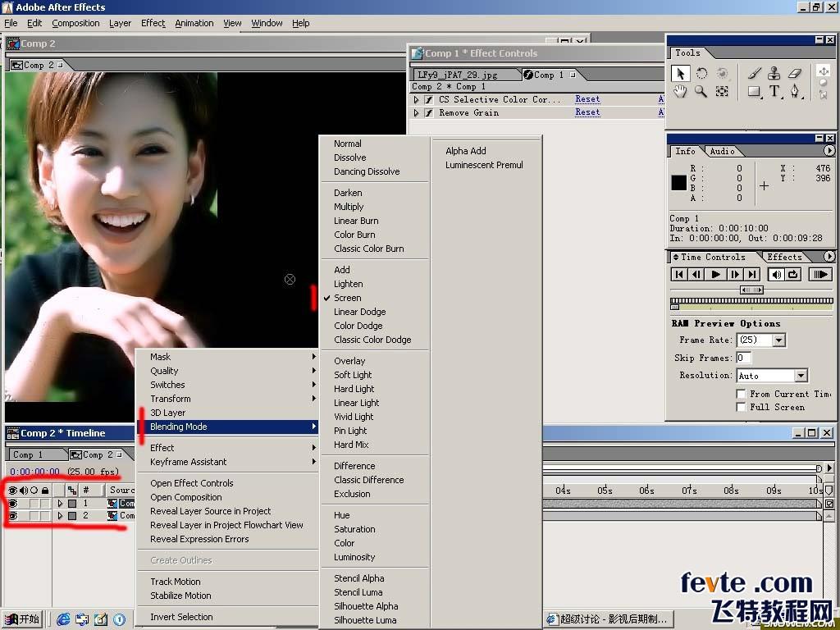Enable the Full Screen checkbox
This screenshot has height=630, width=840.
click(x=741, y=407)
